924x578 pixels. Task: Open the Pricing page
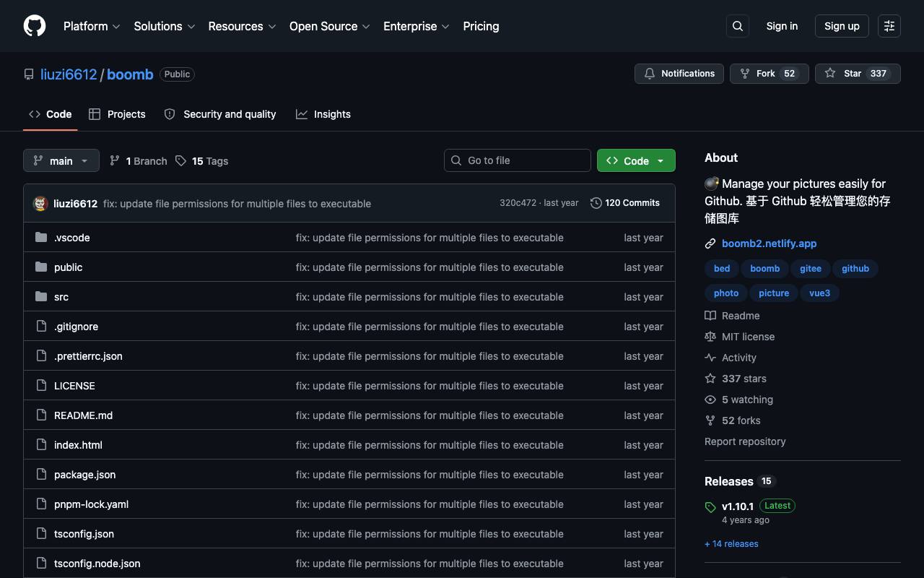point(481,26)
